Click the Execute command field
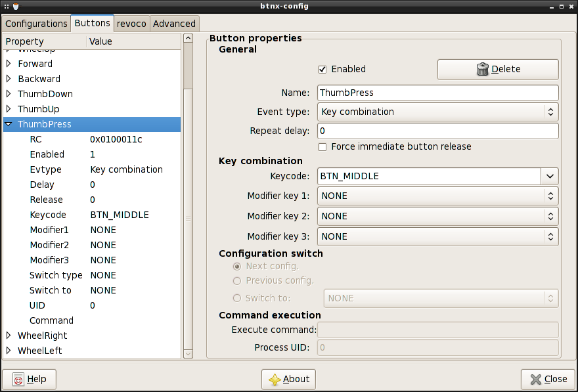Image resolution: width=578 pixels, height=392 pixels. [x=438, y=330]
